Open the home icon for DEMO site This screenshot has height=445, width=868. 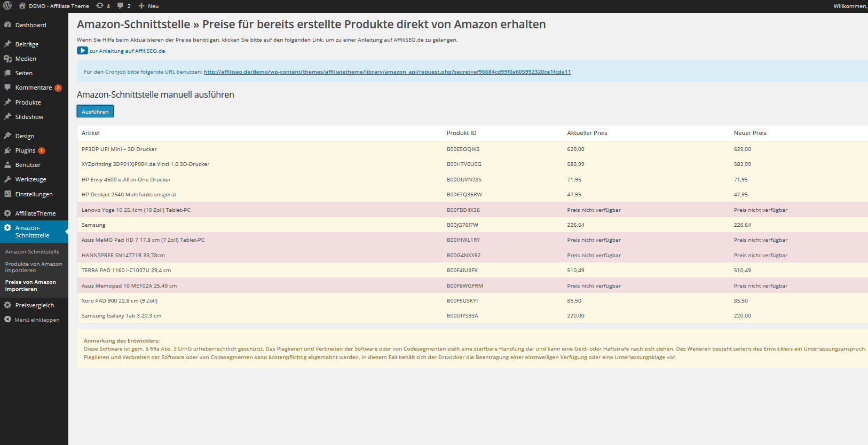click(22, 6)
